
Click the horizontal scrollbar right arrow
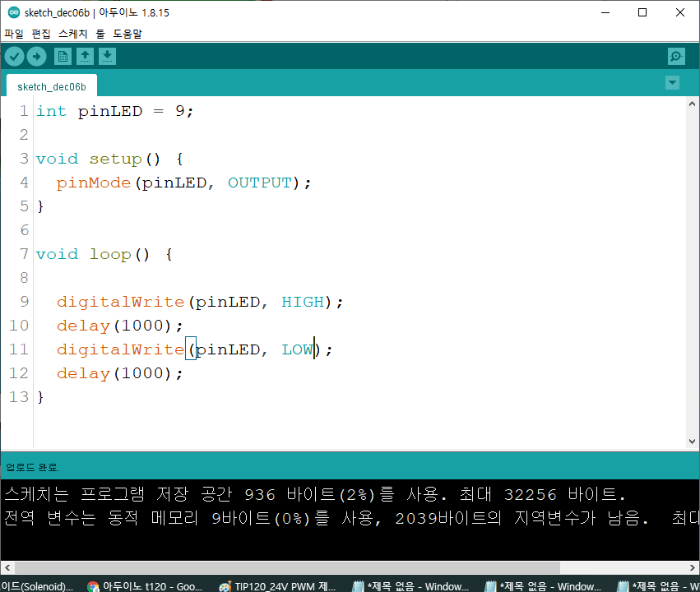693,568
